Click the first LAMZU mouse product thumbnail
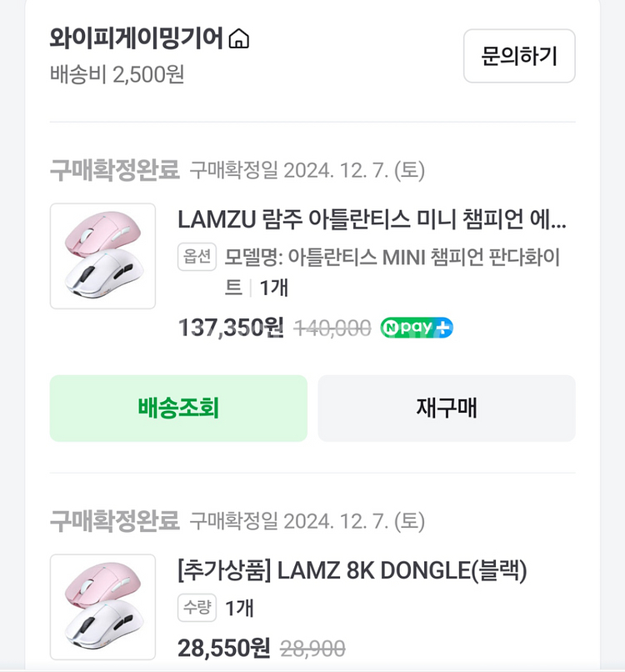The width and height of the screenshot is (625, 672). click(x=102, y=256)
